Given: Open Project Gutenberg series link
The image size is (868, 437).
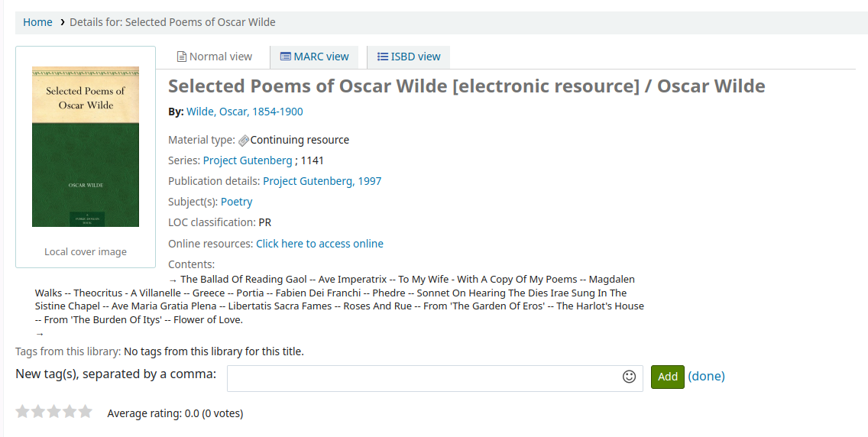Looking at the screenshot, I should [x=248, y=160].
